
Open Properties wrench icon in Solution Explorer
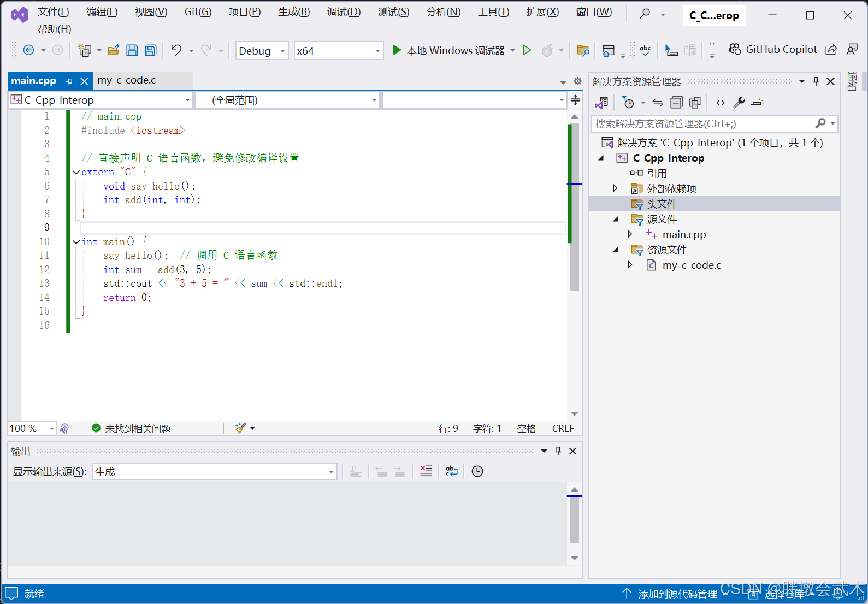[739, 103]
